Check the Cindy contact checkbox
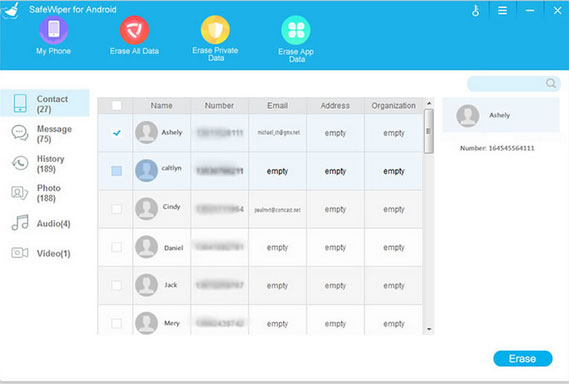569x384 pixels. [x=116, y=209]
